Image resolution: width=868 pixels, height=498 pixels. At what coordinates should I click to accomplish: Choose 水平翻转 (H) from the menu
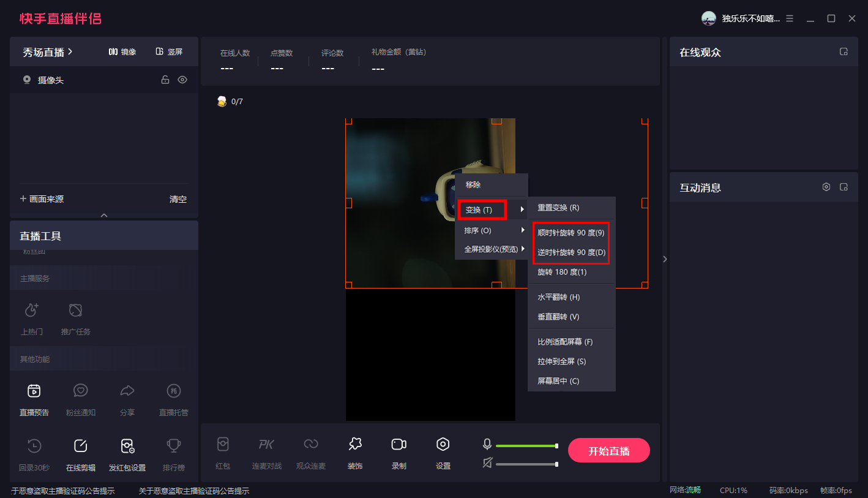click(x=558, y=297)
